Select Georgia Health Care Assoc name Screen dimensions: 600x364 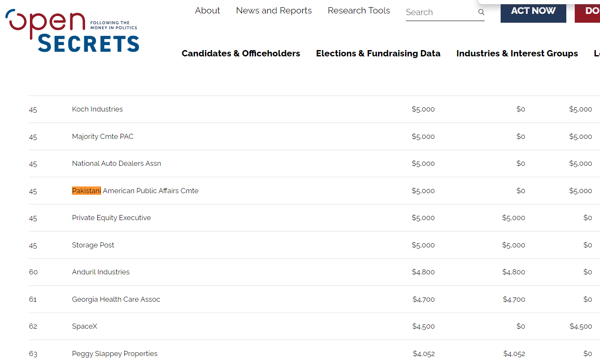(x=116, y=299)
